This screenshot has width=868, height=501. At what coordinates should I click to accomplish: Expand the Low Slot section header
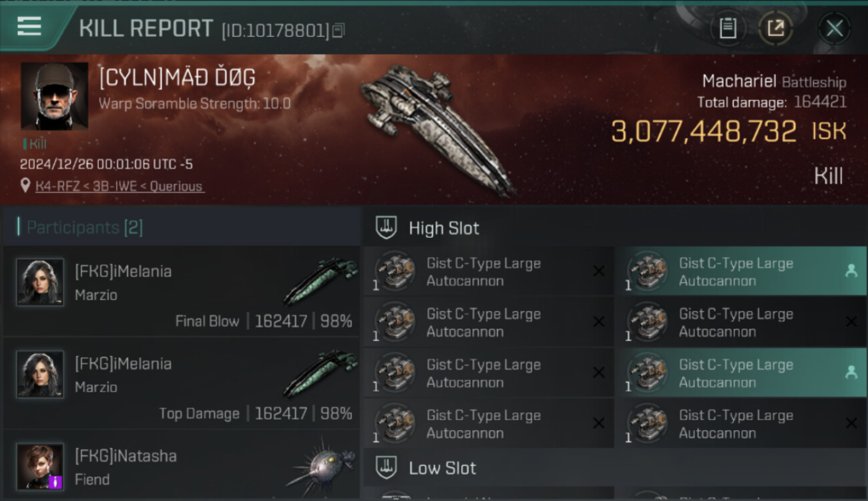(x=442, y=468)
